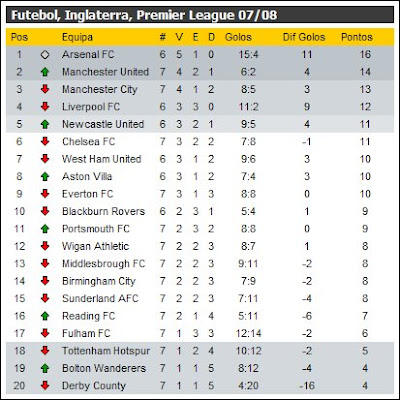
Task: Click the Golos column header
Action: [238, 37]
